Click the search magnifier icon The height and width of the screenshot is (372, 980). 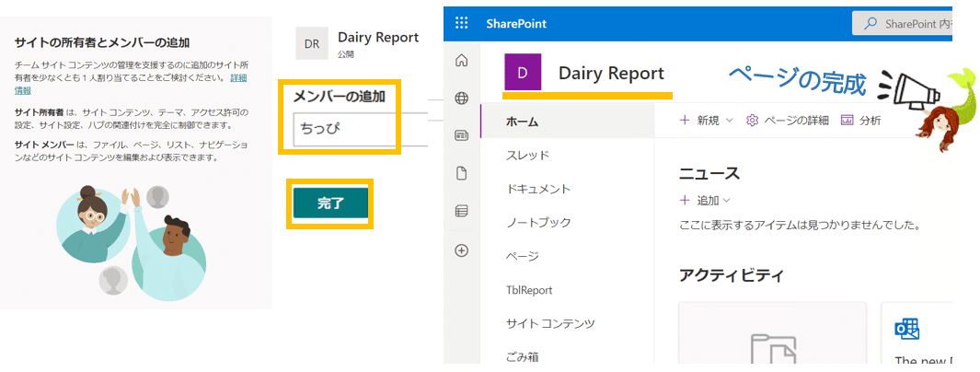tap(870, 24)
